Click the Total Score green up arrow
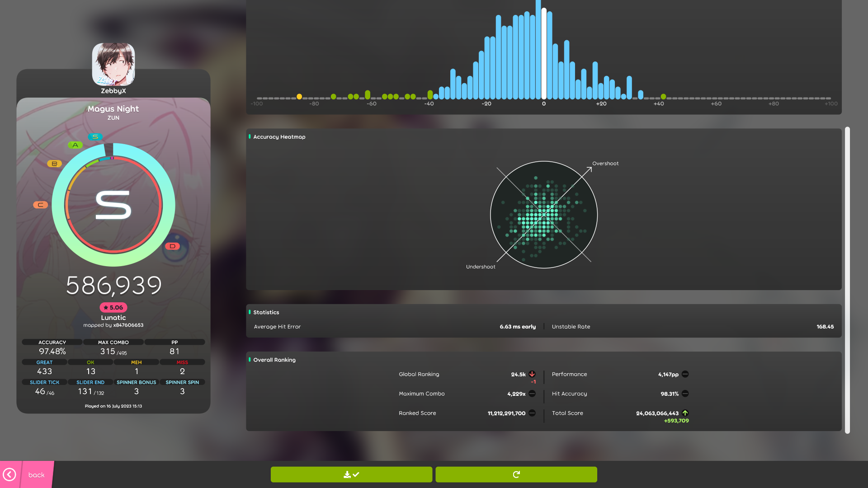 (685, 413)
